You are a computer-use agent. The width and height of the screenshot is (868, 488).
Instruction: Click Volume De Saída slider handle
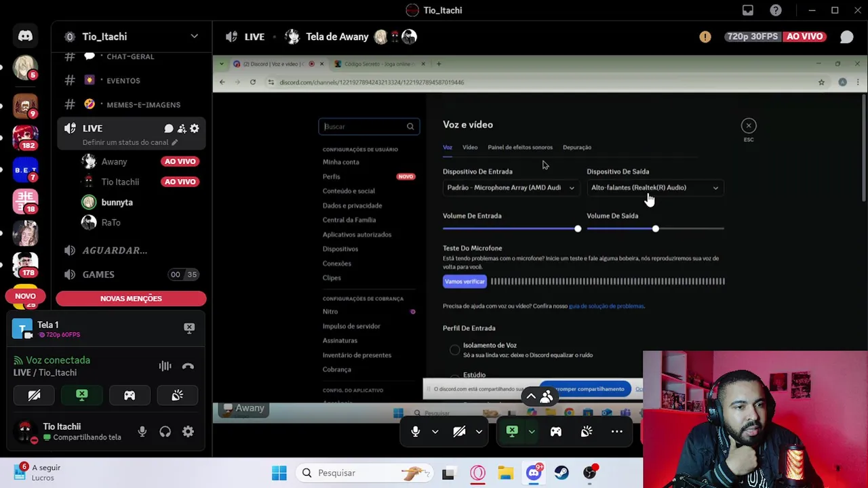655,229
